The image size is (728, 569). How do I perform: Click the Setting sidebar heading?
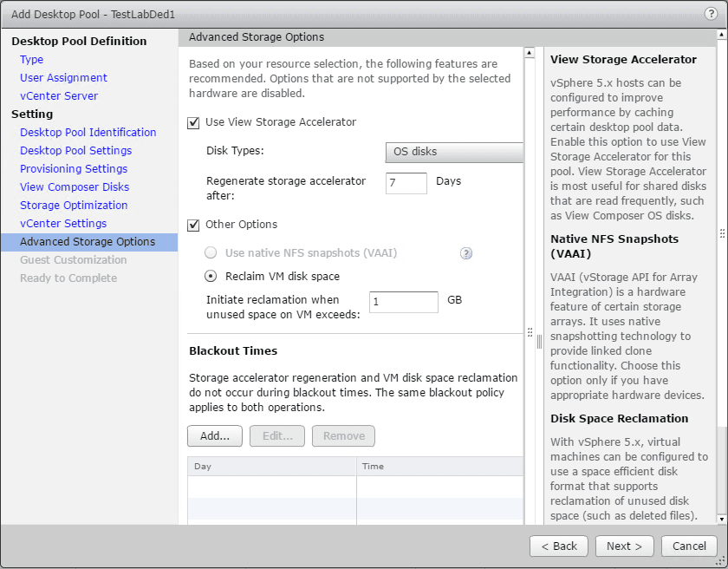[x=32, y=114]
